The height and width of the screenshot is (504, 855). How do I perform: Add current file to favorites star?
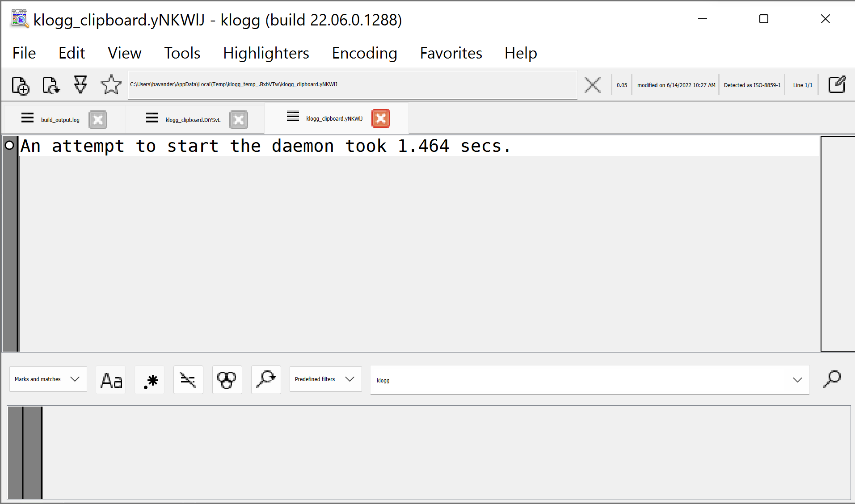point(111,84)
